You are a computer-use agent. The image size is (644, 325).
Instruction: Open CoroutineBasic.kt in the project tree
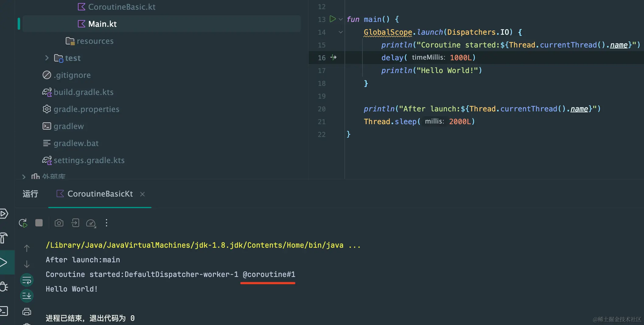tap(117, 7)
